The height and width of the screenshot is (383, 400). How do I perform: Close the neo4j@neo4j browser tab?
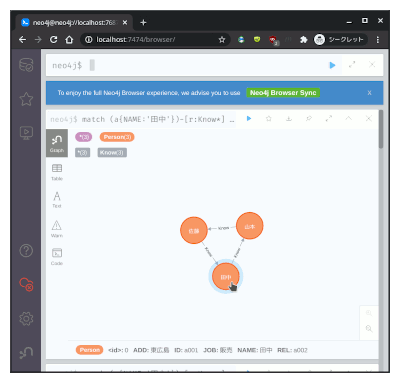(125, 22)
